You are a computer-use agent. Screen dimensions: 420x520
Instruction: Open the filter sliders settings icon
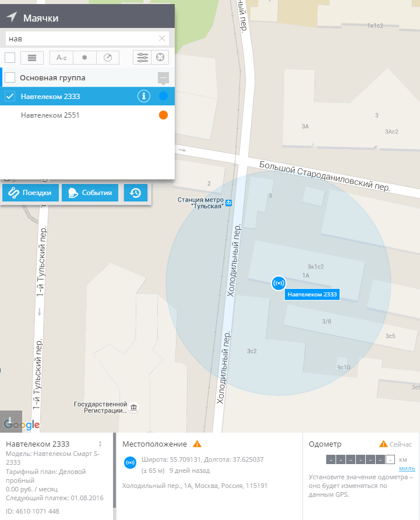[x=142, y=58]
